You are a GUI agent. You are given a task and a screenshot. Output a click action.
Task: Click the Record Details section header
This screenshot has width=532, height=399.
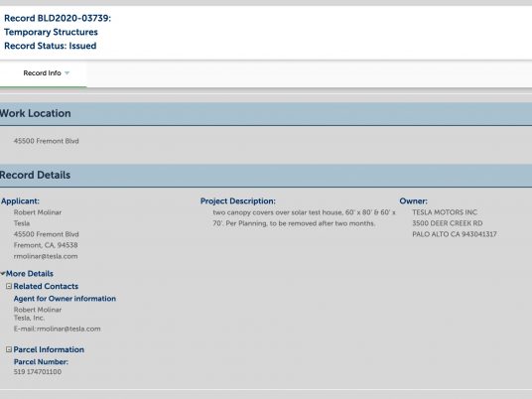tap(266, 176)
